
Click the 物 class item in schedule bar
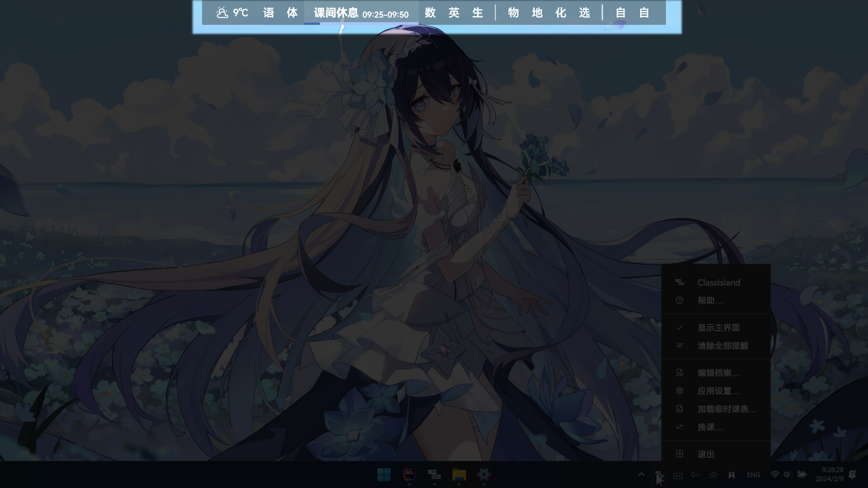513,13
